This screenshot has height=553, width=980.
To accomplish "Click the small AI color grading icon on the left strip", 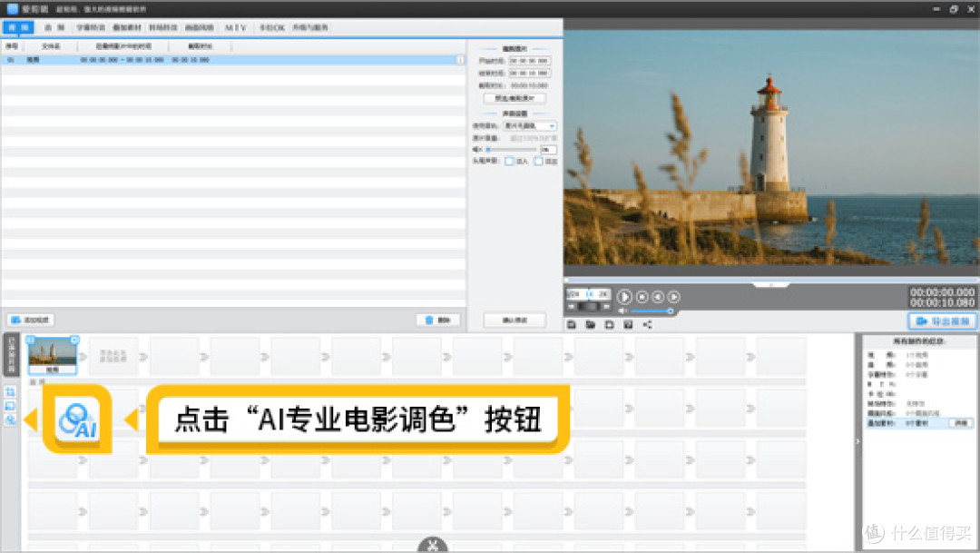I will point(10,420).
